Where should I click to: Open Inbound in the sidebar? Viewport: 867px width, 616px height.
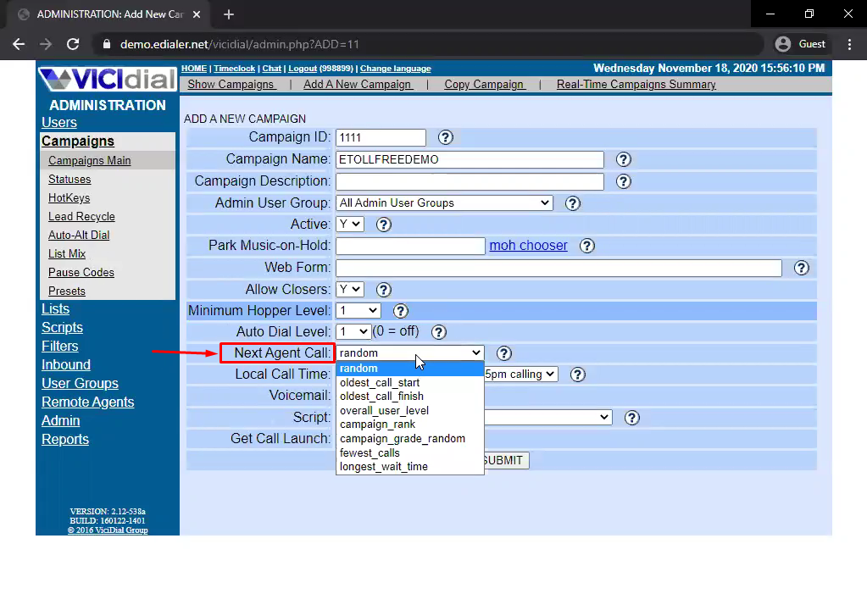coord(66,365)
